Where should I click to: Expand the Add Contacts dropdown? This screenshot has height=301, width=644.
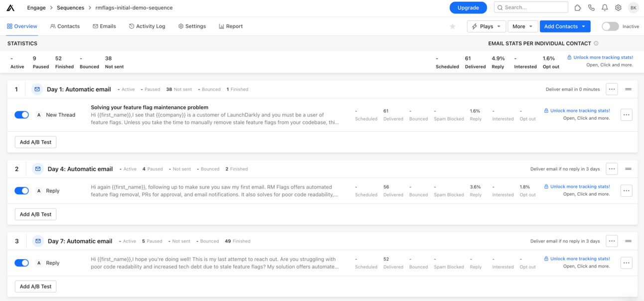565,26
